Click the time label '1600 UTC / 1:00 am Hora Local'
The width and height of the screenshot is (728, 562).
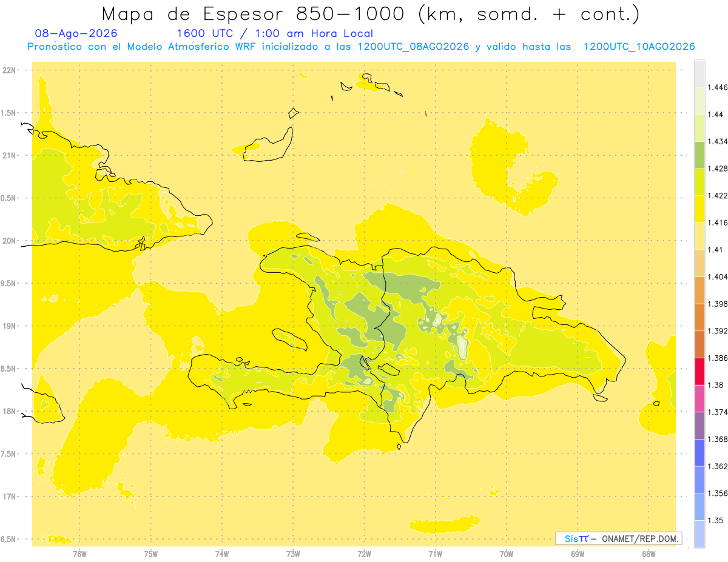[275, 33]
